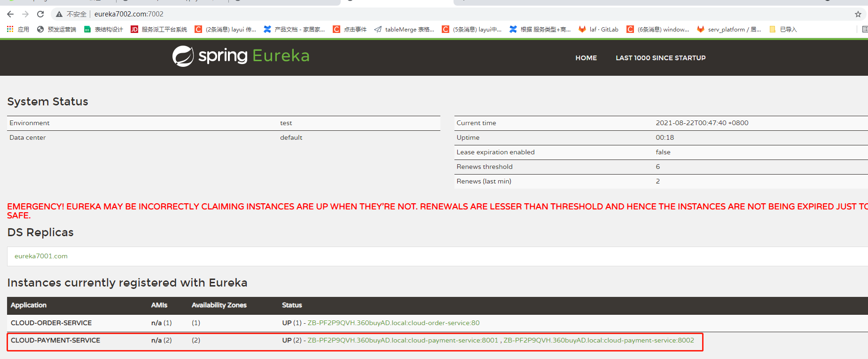Open the 预发运营端 bookmark

tap(56, 29)
